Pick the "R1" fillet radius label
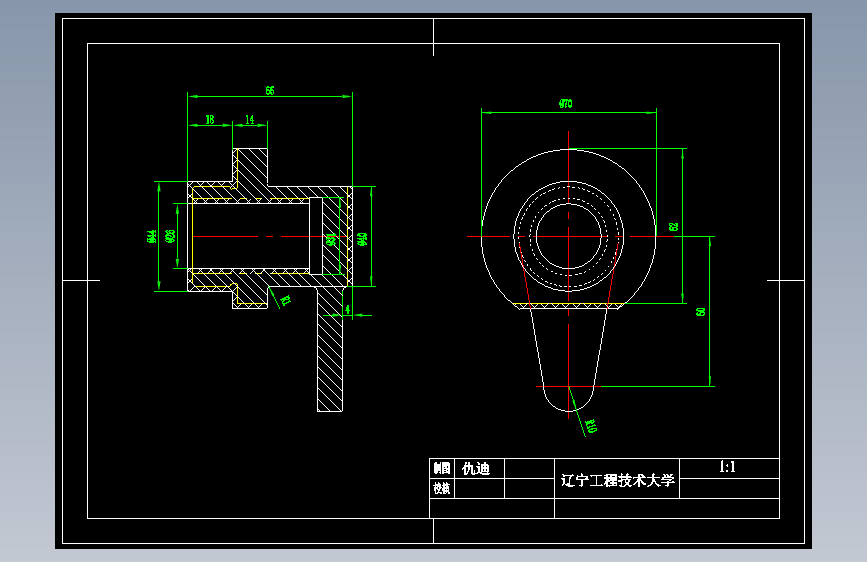This screenshot has height=562, width=867. pyautogui.click(x=286, y=300)
